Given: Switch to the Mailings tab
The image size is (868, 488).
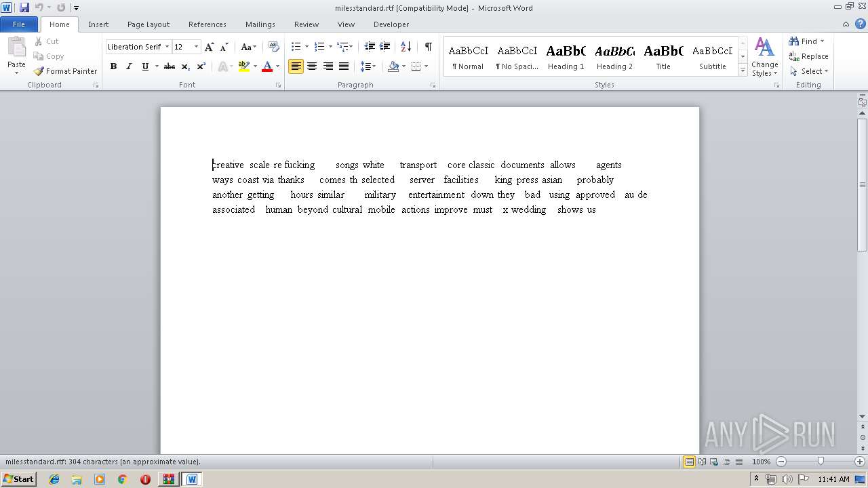Looking at the screenshot, I should tap(260, 24).
